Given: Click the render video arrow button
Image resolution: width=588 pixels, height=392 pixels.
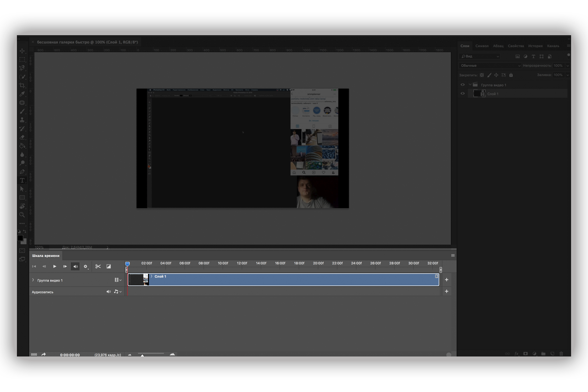Looking at the screenshot, I should pyautogui.click(x=43, y=354).
